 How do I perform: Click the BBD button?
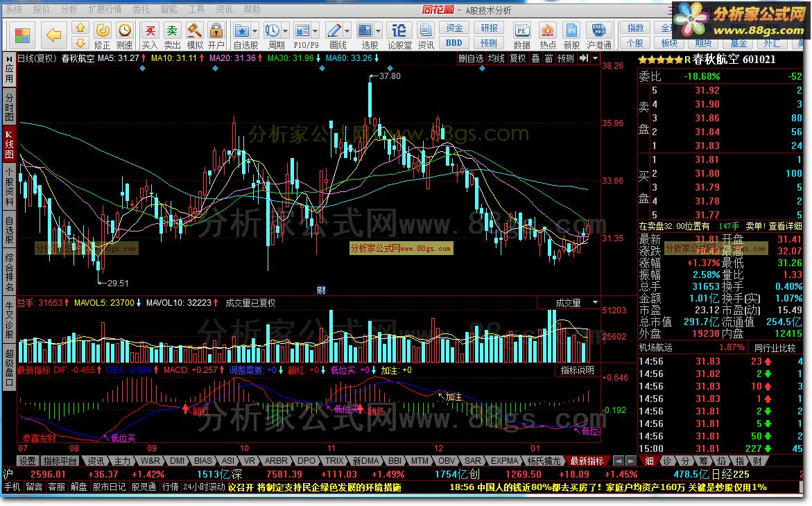click(454, 42)
